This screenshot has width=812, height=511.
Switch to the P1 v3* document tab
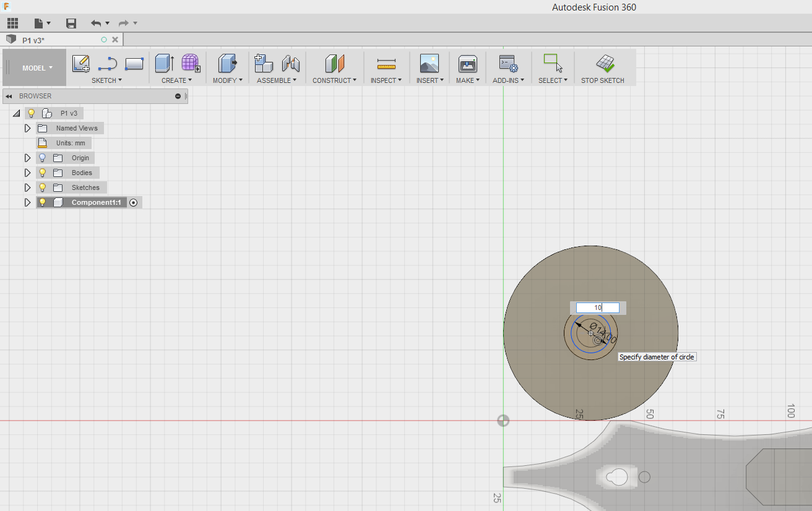point(33,40)
